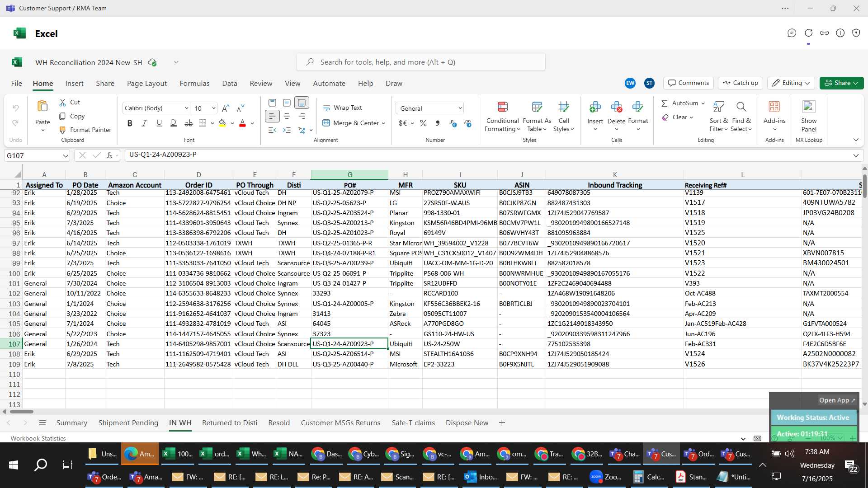This screenshot has height=488, width=868.
Task: Click the Cut scissors icon
Action: pyautogui.click(x=63, y=103)
